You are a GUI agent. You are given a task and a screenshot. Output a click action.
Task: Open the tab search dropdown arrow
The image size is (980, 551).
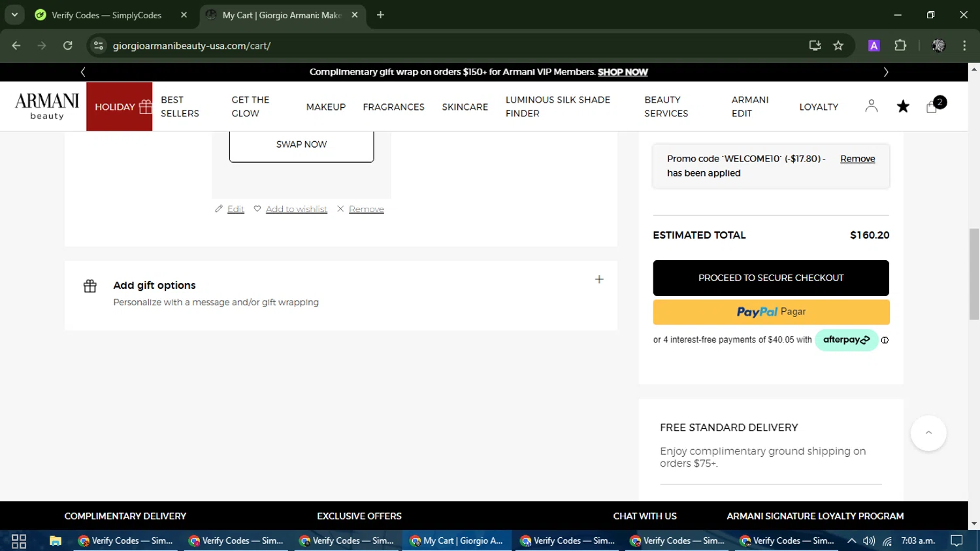coord(14,14)
